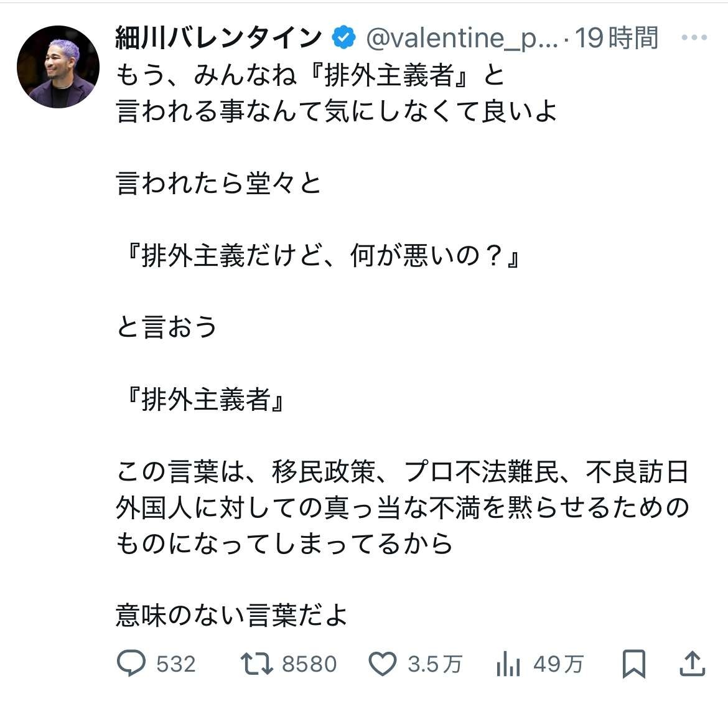728x719 pixels.
Task: Click the repost arrows icon
Action: click(257, 664)
